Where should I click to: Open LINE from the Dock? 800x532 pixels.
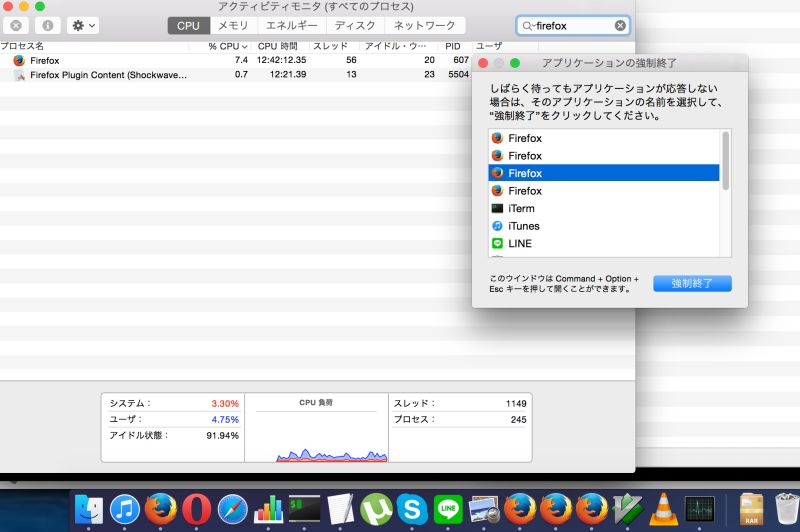tap(448, 510)
